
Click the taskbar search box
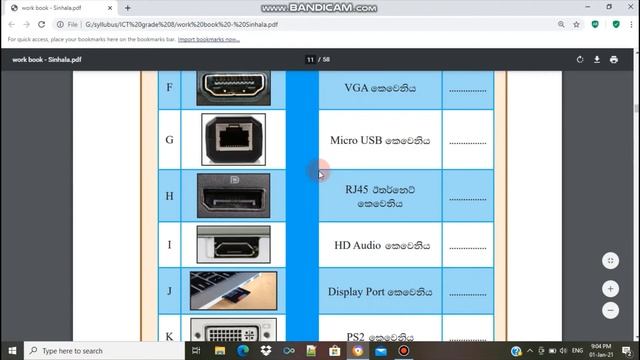point(104,351)
